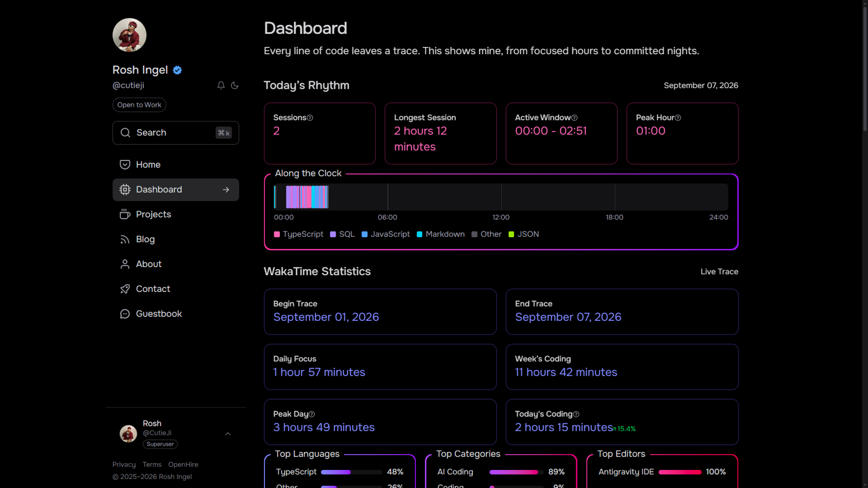868x488 pixels.
Task: Click the Open to Work badge
Action: pos(139,104)
